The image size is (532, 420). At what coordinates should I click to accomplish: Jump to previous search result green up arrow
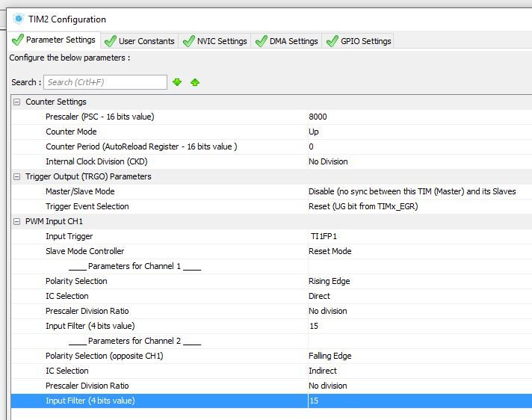pyautogui.click(x=195, y=82)
